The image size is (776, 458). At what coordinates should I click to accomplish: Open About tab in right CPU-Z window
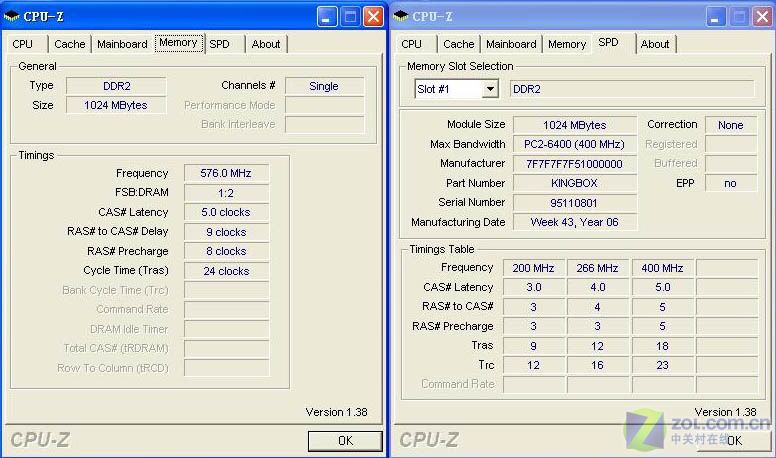click(655, 44)
